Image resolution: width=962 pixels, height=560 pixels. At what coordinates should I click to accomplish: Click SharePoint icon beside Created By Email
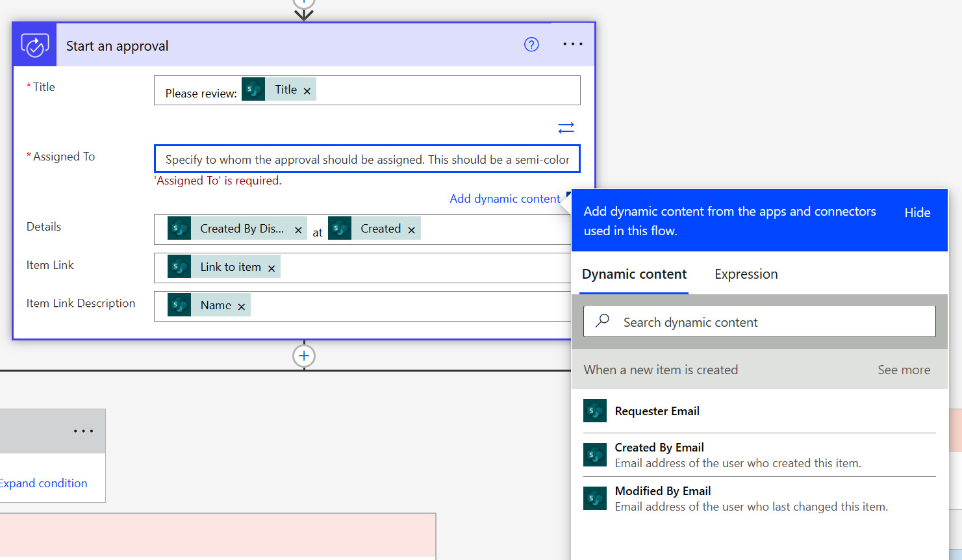[595, 455]
